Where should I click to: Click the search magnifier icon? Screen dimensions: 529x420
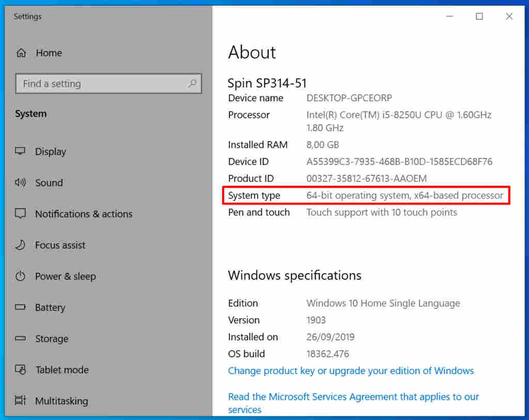tap(193, 83)
